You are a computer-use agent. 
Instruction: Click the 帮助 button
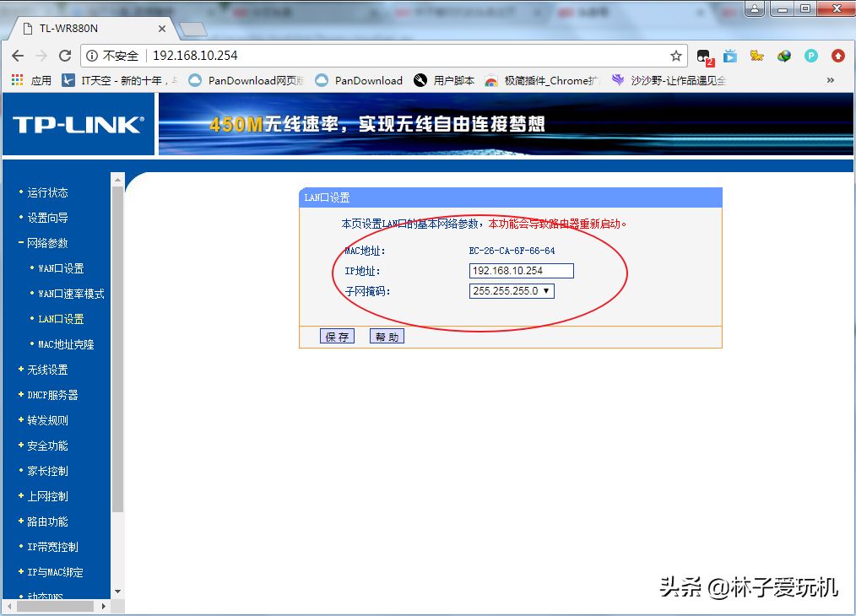coord(387,337)
